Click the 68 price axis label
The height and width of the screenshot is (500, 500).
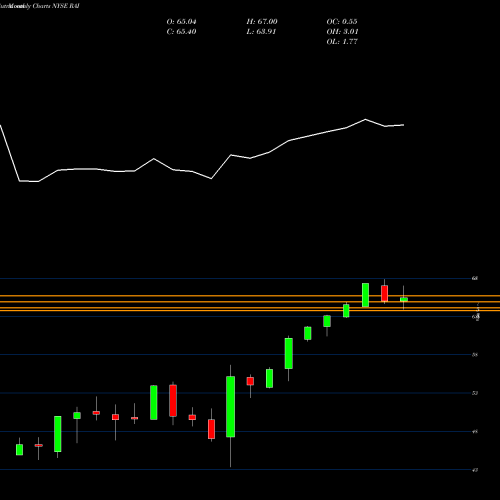coord(475,278)
